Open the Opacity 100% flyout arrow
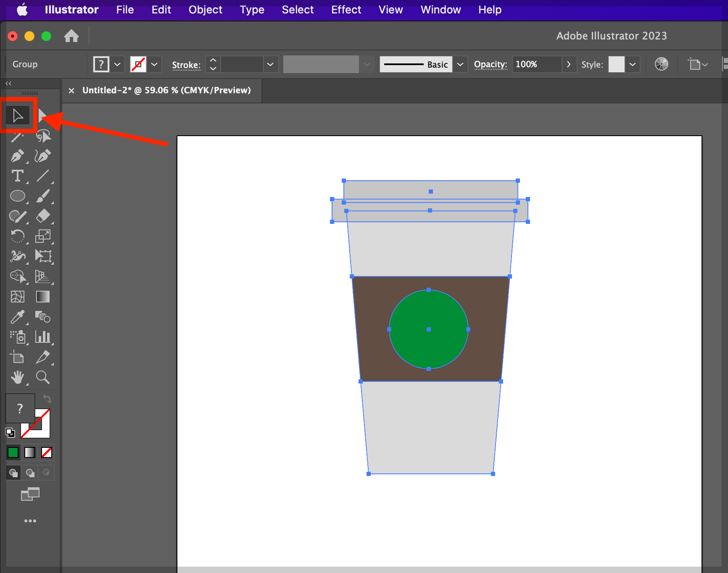728x573 pixels. 569,64
